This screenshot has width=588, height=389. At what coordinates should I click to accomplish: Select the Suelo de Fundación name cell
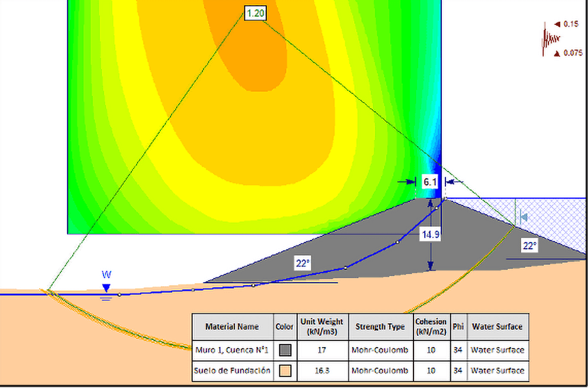(232, 371)
